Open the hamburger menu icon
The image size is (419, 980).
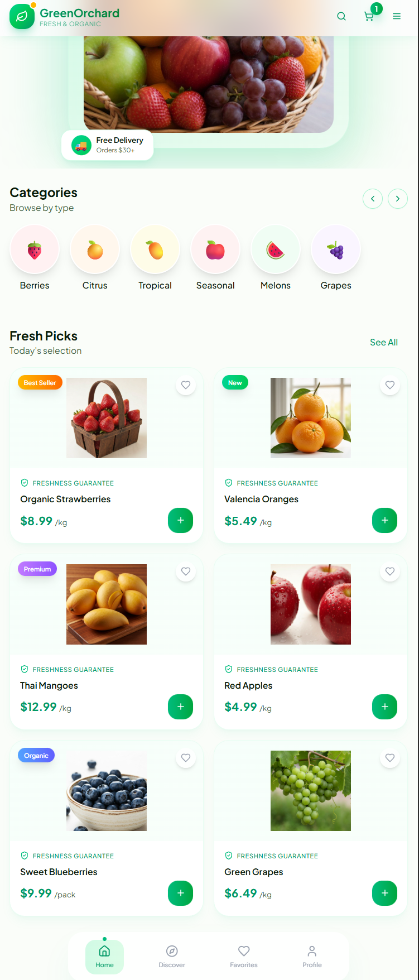tap(397, 17)
